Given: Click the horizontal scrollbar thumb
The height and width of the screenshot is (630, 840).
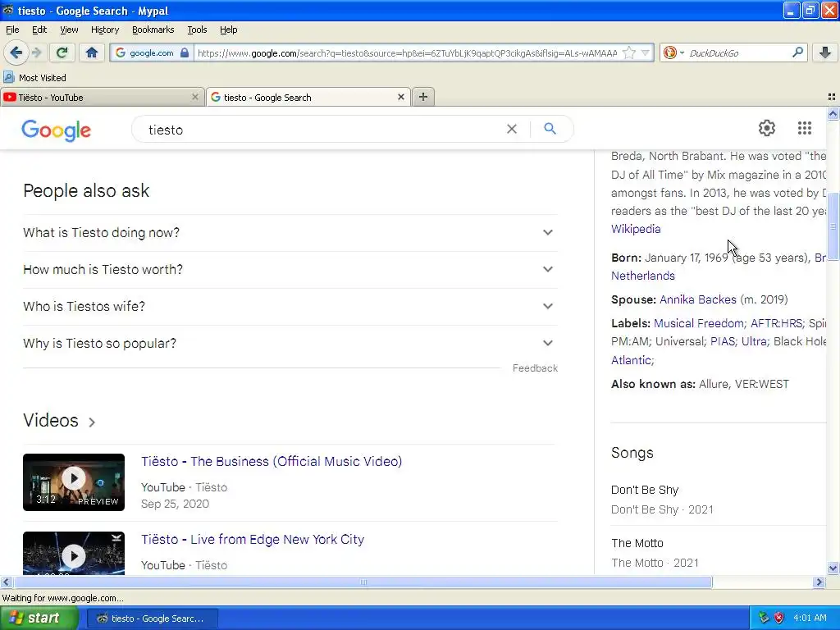Looking at the screenshot, I should [x=363, y=582].
